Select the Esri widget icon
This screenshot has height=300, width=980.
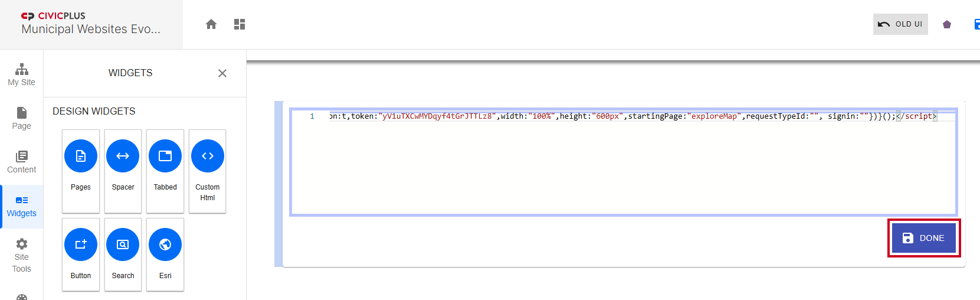pyautogui.click(x=165, y=244)
